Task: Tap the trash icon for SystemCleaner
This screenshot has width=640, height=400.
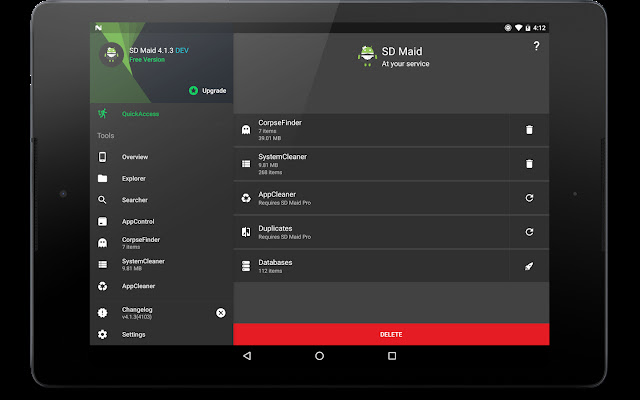Action: [529, 164]
